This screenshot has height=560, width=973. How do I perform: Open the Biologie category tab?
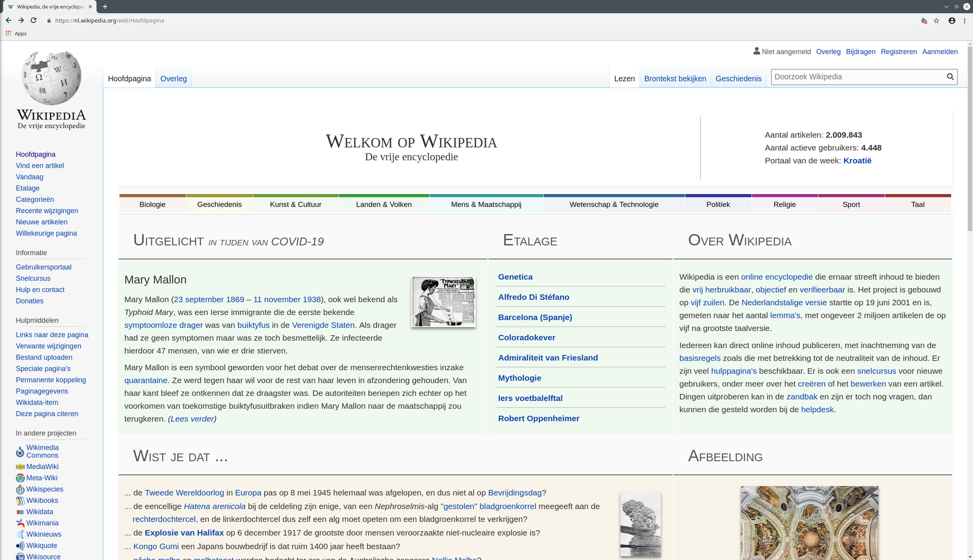[153, 205]
